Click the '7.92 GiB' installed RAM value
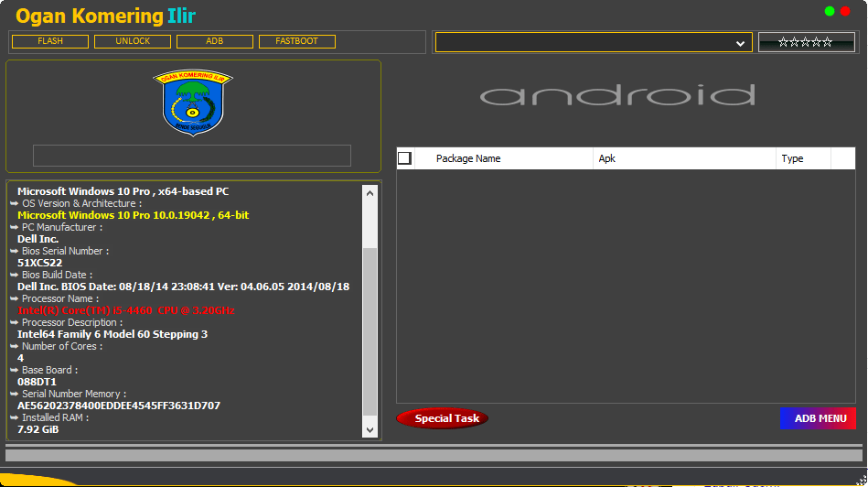The width and height of the screenshot is (868, 487). [38, 429]
